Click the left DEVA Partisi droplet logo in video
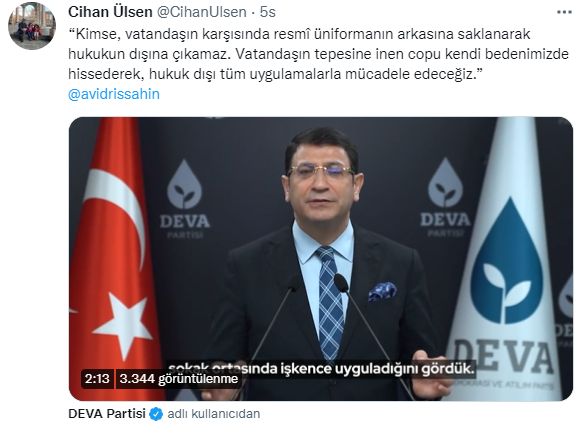Viewport: 586px width, 424px height. (x=184, y=199)
